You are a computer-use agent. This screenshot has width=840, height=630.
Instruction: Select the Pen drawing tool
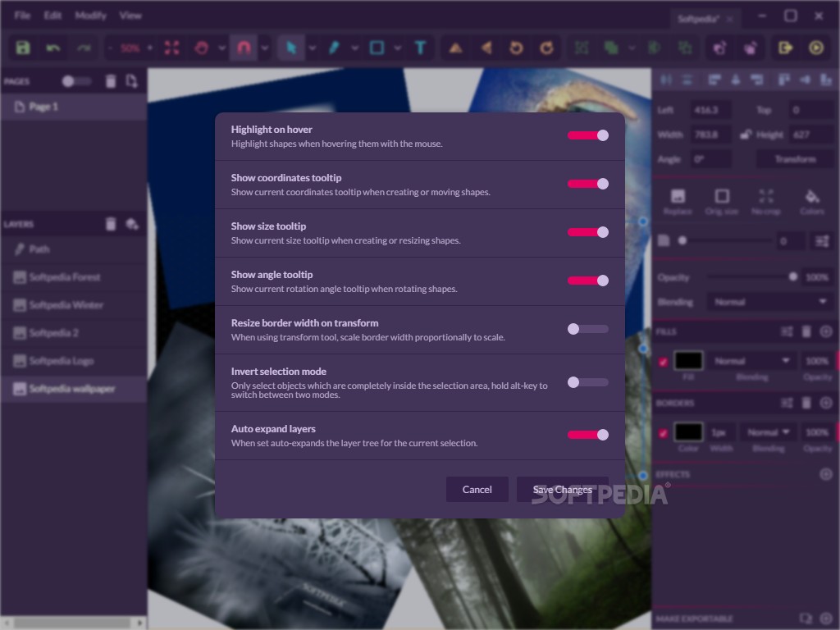point(334,48)
